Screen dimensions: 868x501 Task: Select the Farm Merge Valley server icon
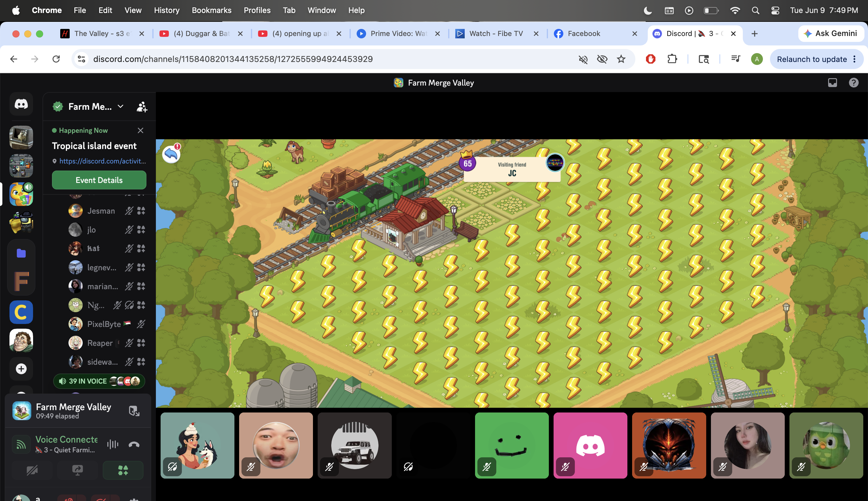tap(21, 194)
